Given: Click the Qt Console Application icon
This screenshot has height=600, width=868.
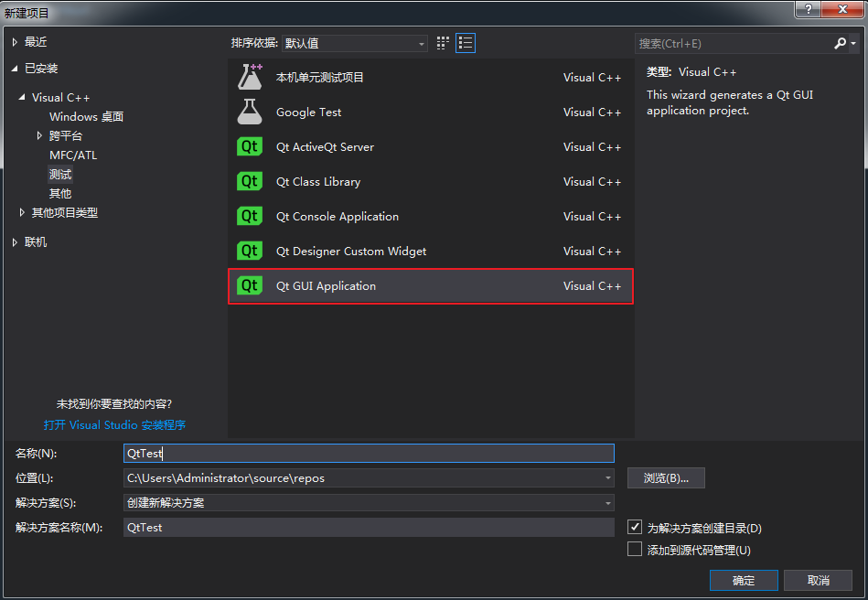Looking at the screenshot, I should point(249,217).
